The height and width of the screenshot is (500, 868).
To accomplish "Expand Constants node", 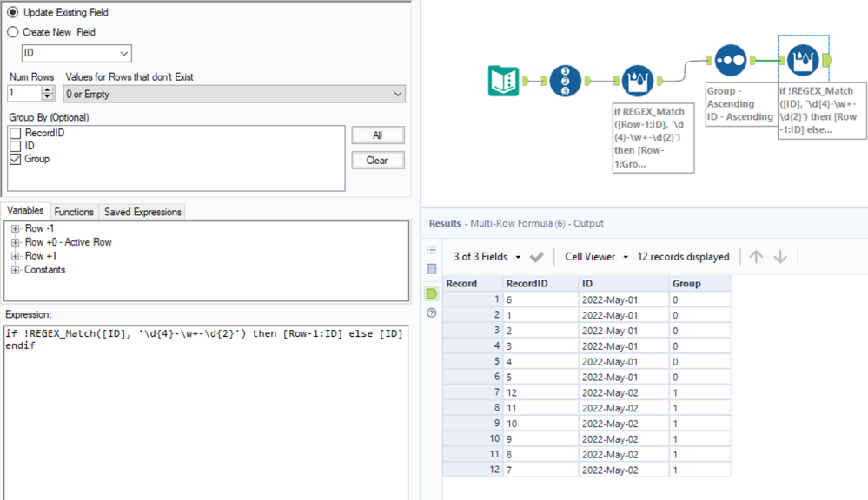I will pos(16,271).
